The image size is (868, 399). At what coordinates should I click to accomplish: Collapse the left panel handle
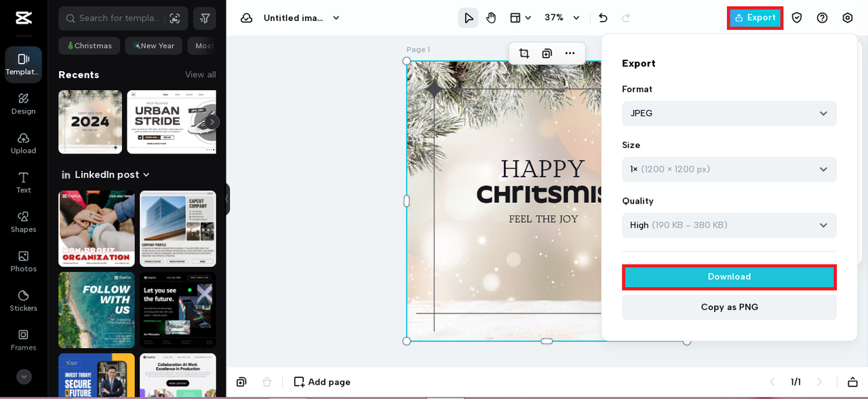coord(228,199)
